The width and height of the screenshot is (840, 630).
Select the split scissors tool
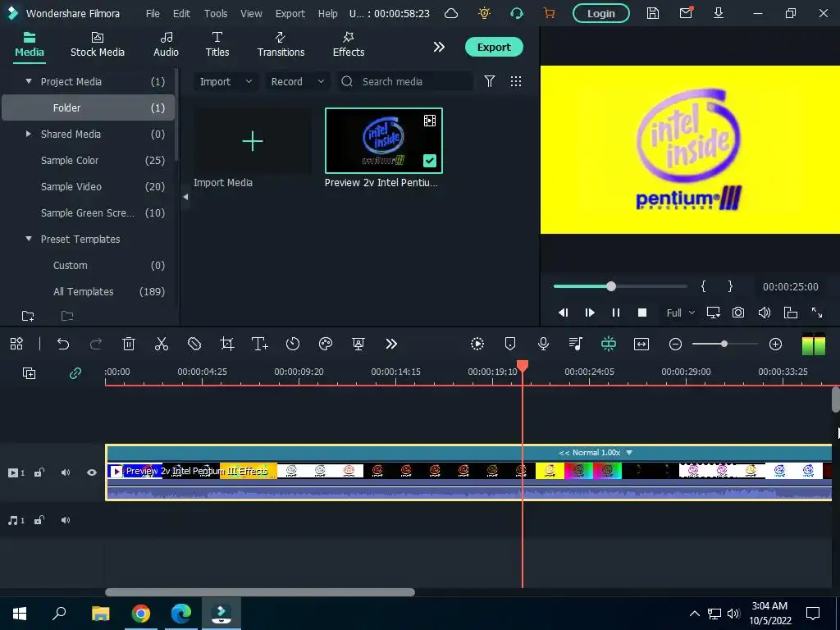[x=162, y=344]
